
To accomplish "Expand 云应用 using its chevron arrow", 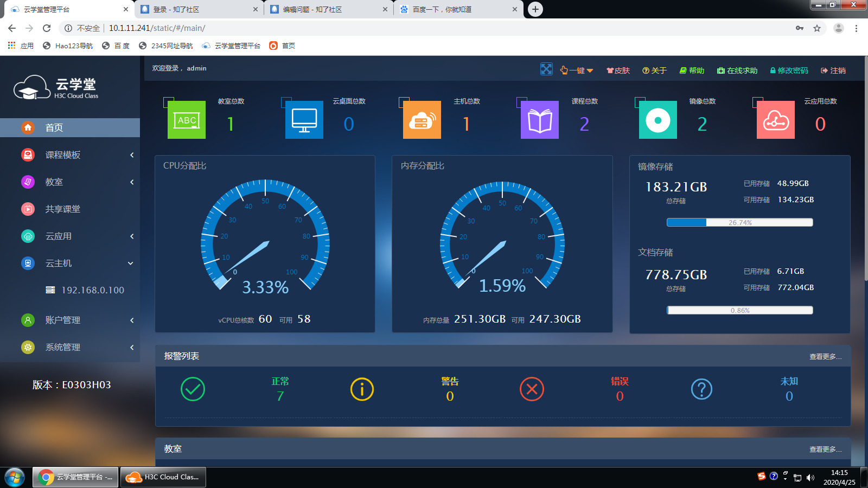I will click(132, 236).
